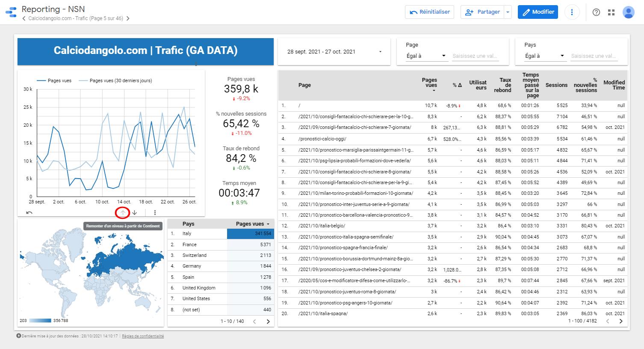Screen dimensions: 644x349
Task: Go to next page of pages table
Action: point(621,321)
